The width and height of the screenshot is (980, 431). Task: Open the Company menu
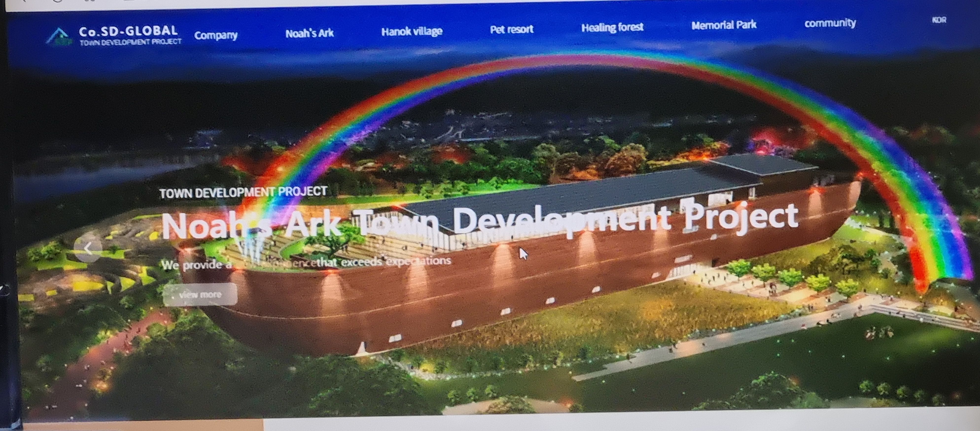216,35
